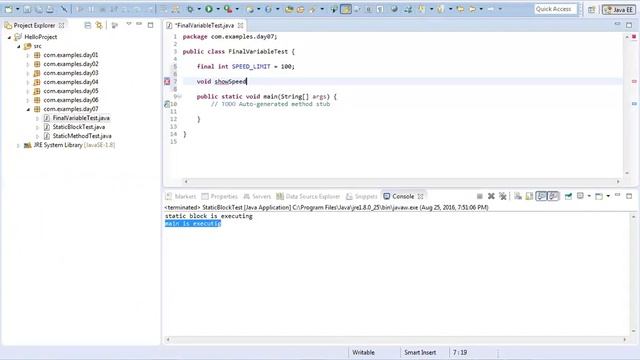Click Remove Launch icon in Console toolbar
The width and height of the screenshot is (640, 360).
pos(491,196)
